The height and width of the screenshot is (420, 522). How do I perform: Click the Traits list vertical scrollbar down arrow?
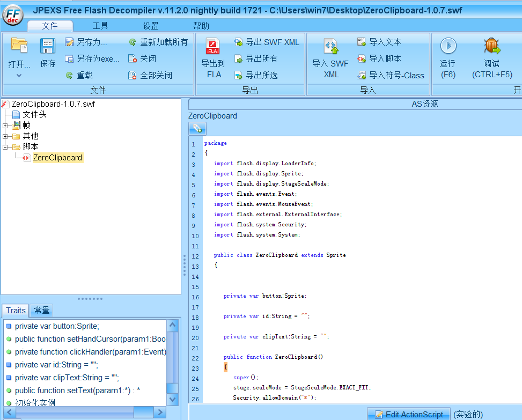click(172, 399)
